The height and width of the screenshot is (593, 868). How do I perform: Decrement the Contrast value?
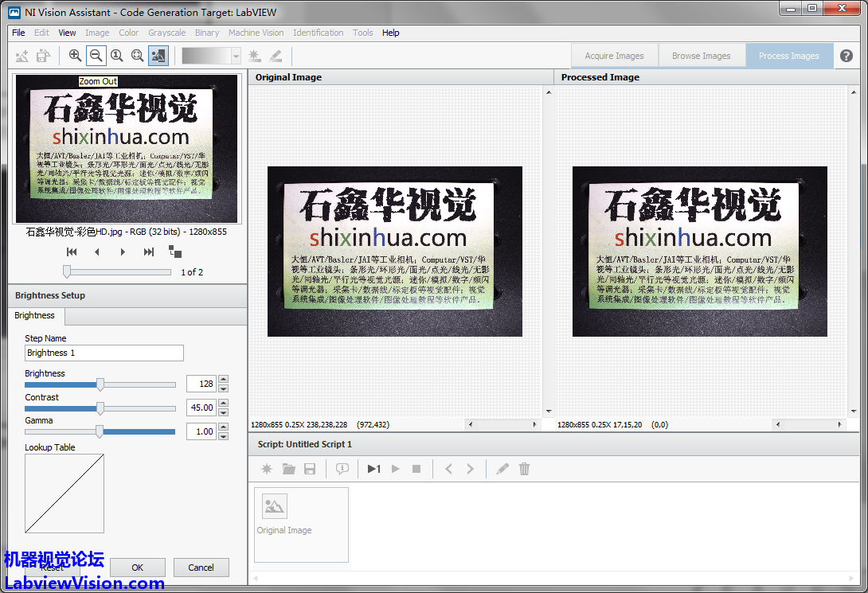pos(223,412)
